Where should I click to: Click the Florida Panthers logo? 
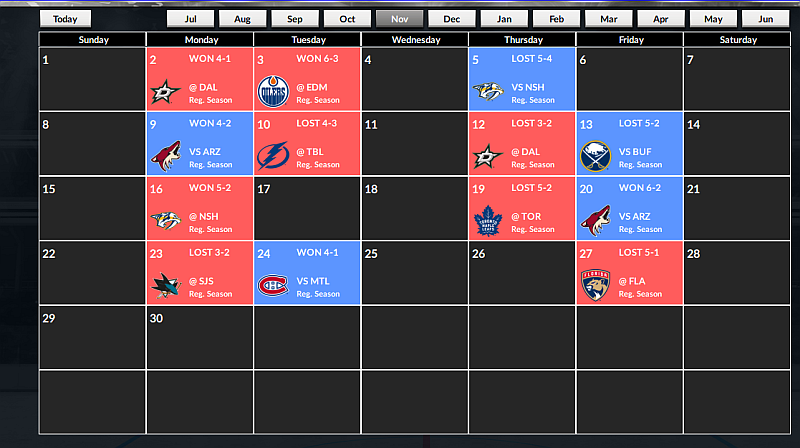(x=595, y=287)
